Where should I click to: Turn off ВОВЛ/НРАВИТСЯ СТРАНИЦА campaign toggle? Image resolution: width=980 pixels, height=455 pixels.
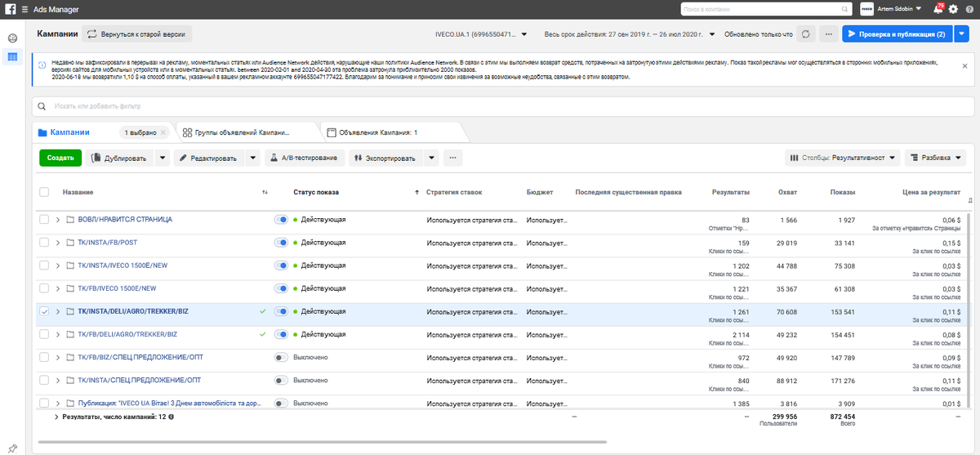(282, 220)
